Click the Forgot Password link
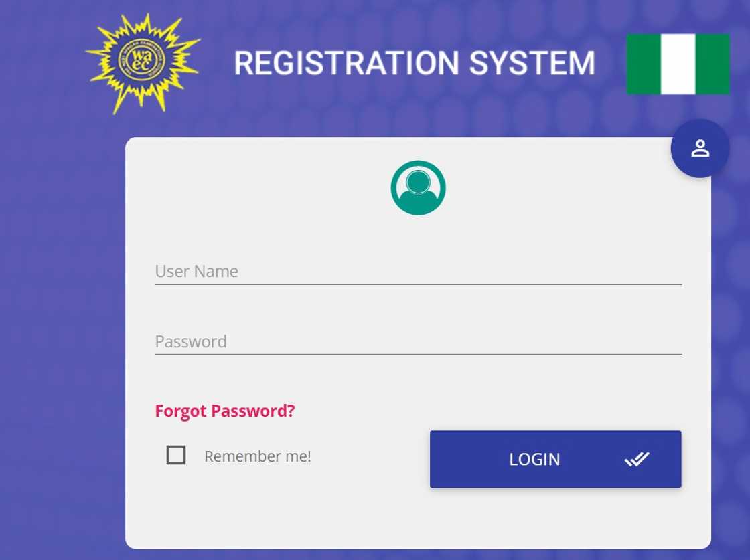750x560 pixels. point(224,411)
